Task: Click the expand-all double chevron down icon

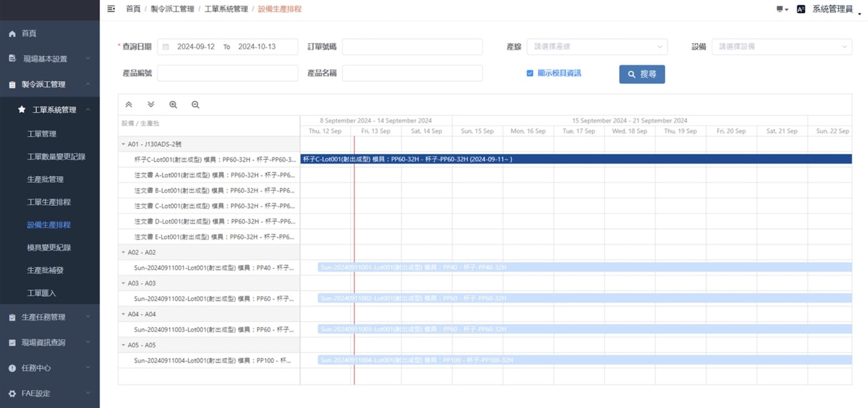Action: pyautogui.click(x=151, y=105)
